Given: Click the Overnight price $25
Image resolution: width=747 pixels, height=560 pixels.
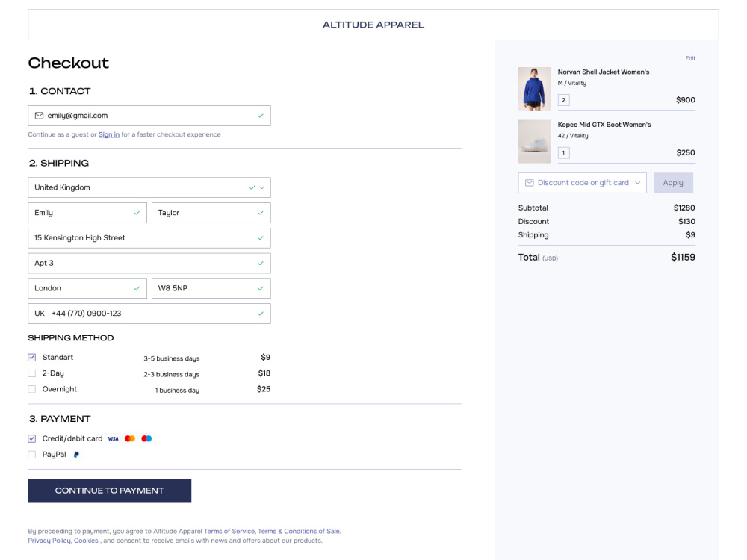Looking at the screenshot, I should 264,389.
